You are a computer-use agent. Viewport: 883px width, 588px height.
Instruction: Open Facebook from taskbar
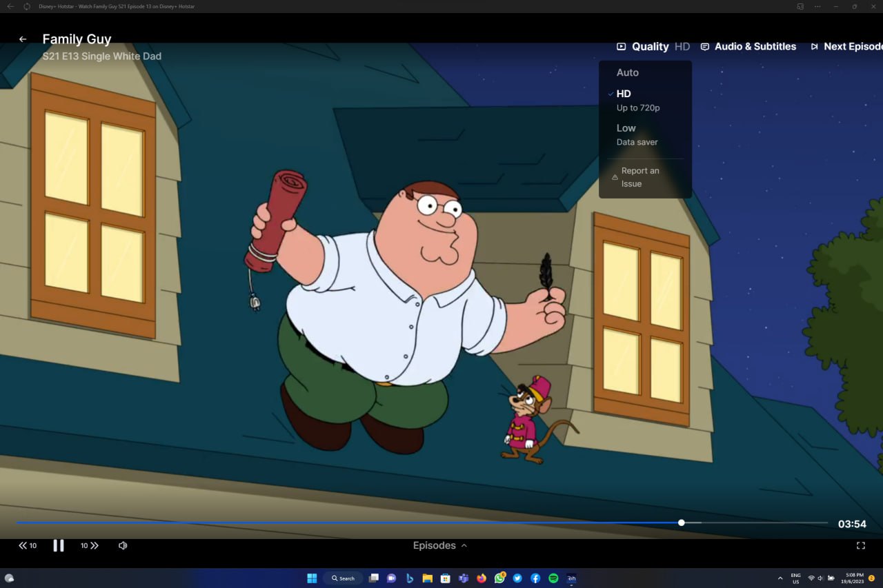click(x=535, y=578)
